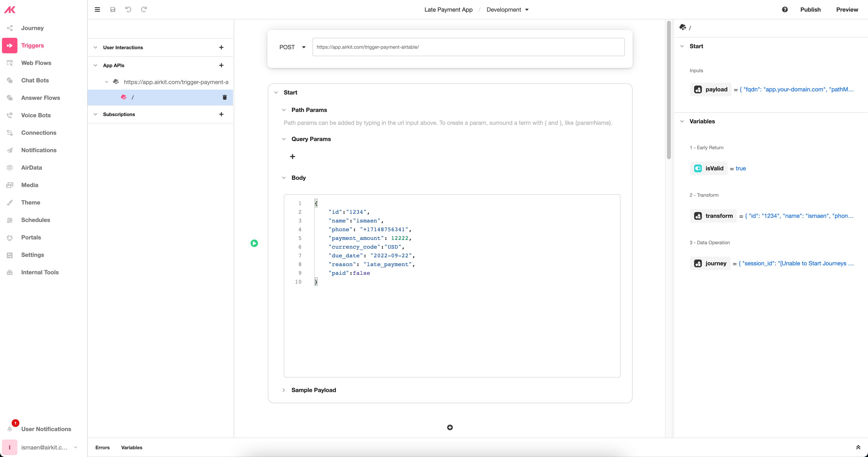Open Answer Flows in the sidebar
This screenshot has height=457, width=868.
pos(40,98)
